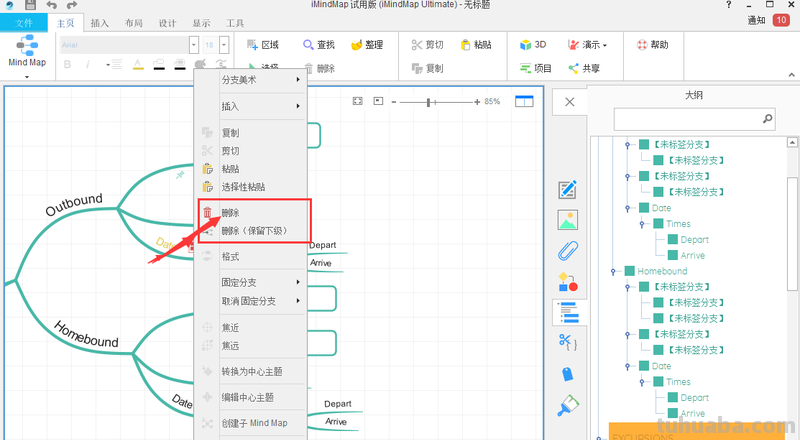
Task: Expand the arrow beneath Mind Map button
Action: pyautogui.click(x=27, y=77)
